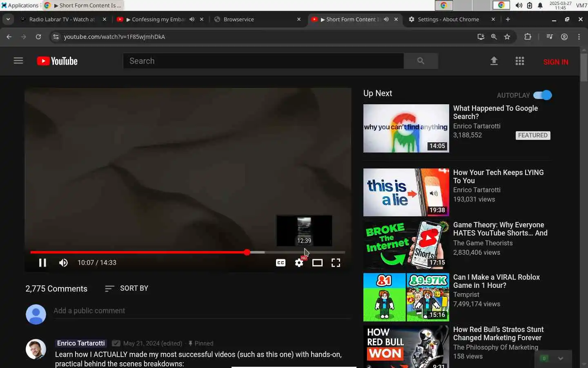588x368 pixels.
Task: Open the YouTube apps grid icon
Action: click(519, 61)
